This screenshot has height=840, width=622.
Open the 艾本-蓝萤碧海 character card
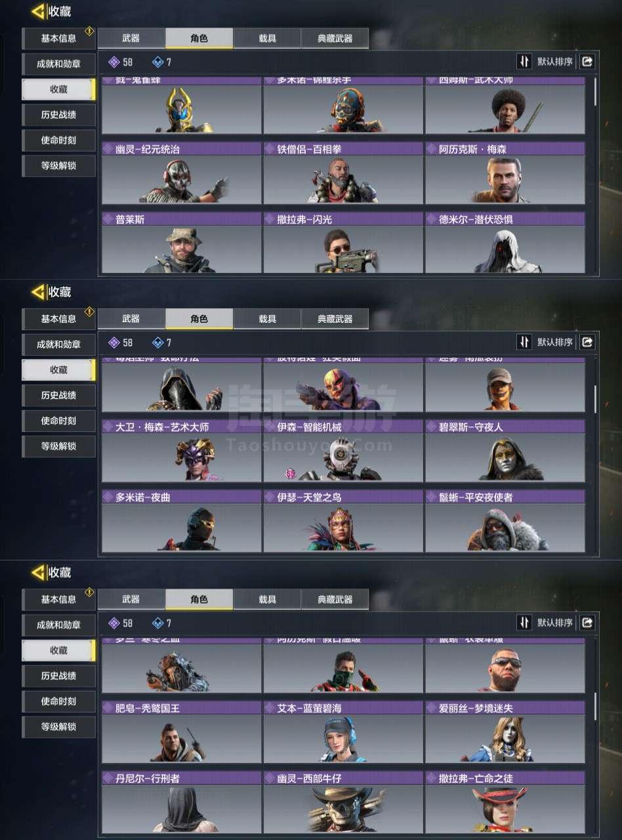pos(343,732)
